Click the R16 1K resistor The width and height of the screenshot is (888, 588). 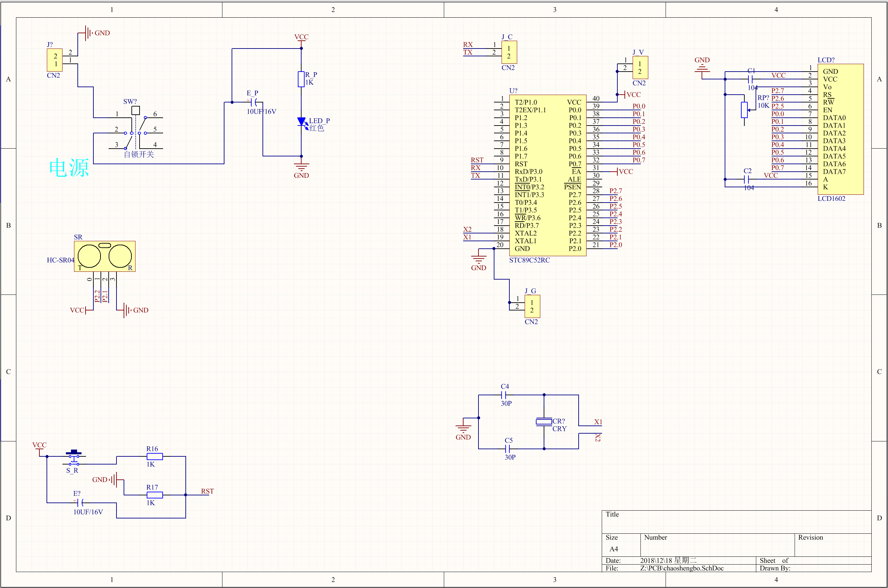pos(155,456)
